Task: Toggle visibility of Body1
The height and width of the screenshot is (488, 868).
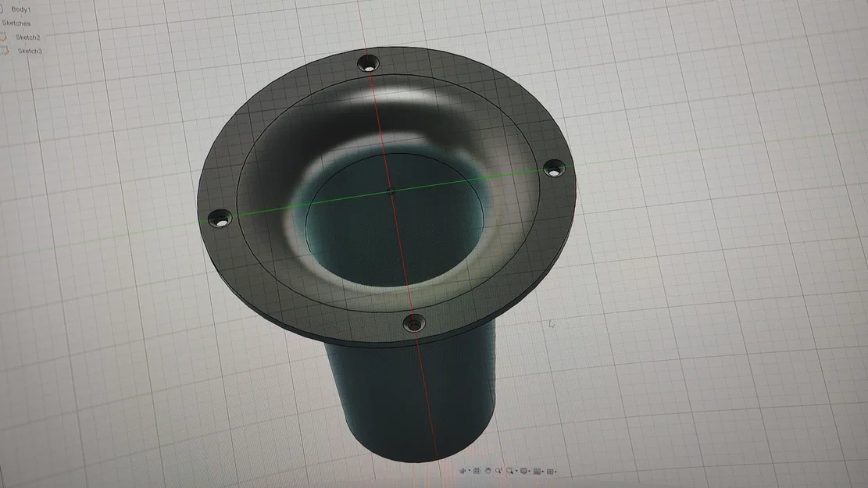Action: (2, 9)
